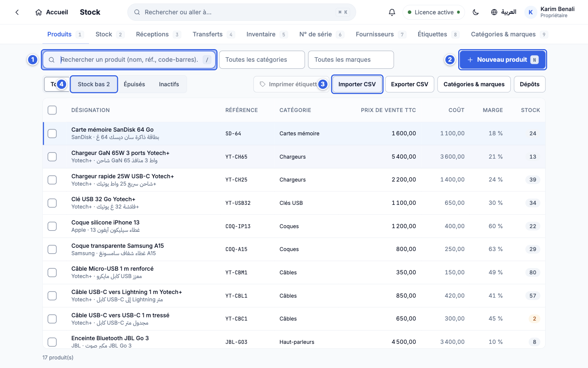
Task: Click the back arrow icon
Action: 17,12
